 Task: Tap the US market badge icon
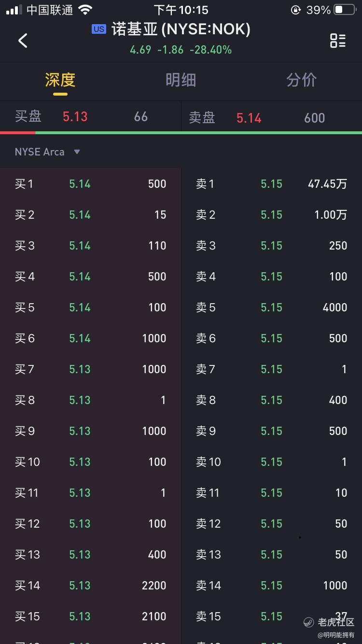98,29
